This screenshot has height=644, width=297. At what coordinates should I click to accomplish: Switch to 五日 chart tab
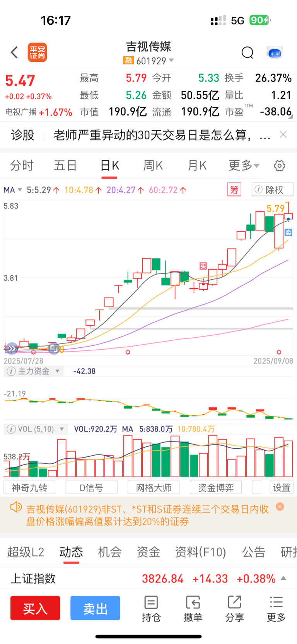[x=65, y=166]
